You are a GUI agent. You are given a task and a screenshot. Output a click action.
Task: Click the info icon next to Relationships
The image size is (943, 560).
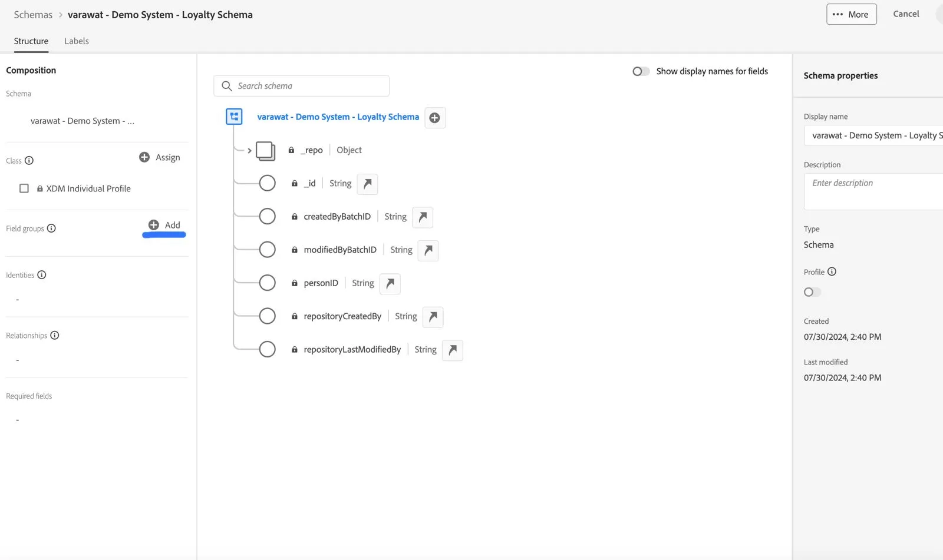pyautogui.click(x=54, y=336)
